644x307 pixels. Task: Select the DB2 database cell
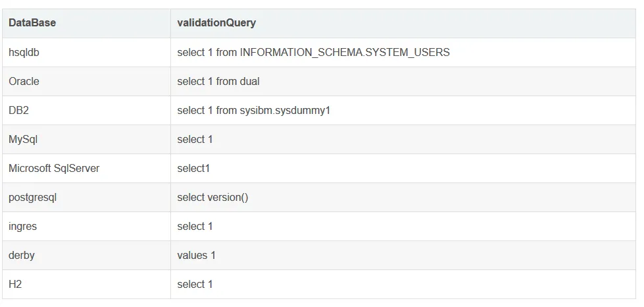pyautogui.click(x=19, y=110)
